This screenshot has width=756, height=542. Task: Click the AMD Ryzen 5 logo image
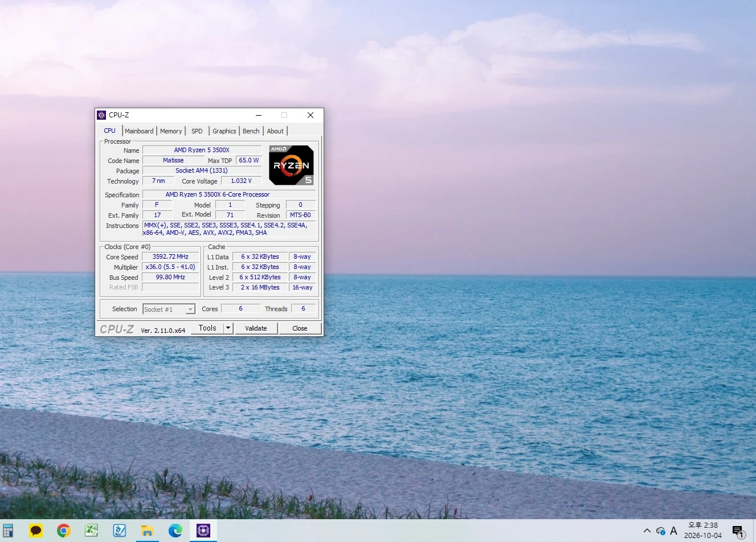point(291,165)
